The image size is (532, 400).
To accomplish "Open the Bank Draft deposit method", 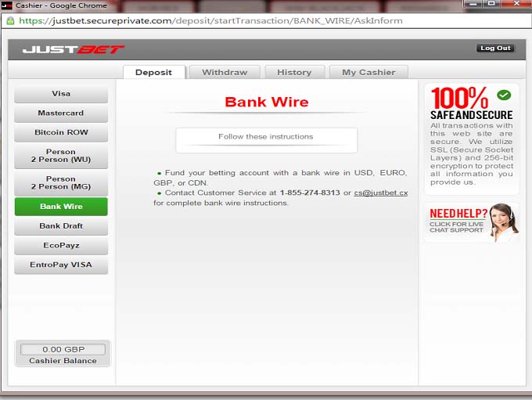I will point(61,226).
